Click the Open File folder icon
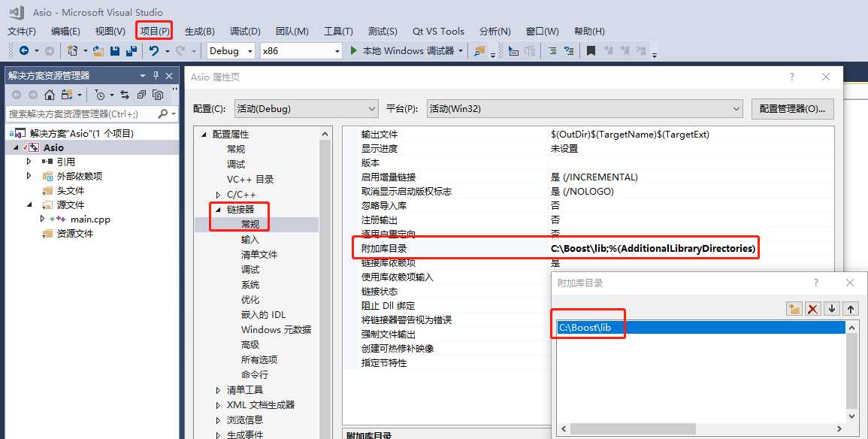Image resolution: width=868 pixels, height=439 pixels. tap(98, 51)
